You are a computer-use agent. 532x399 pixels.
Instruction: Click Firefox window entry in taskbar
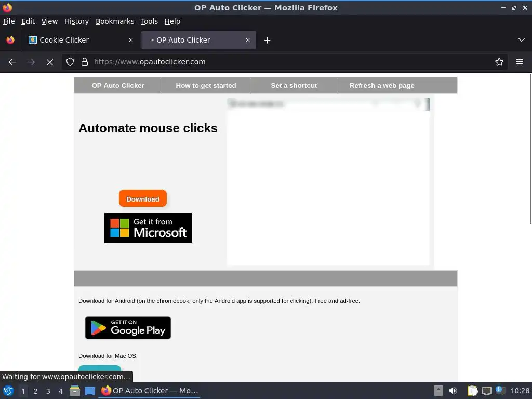[149, 391]
